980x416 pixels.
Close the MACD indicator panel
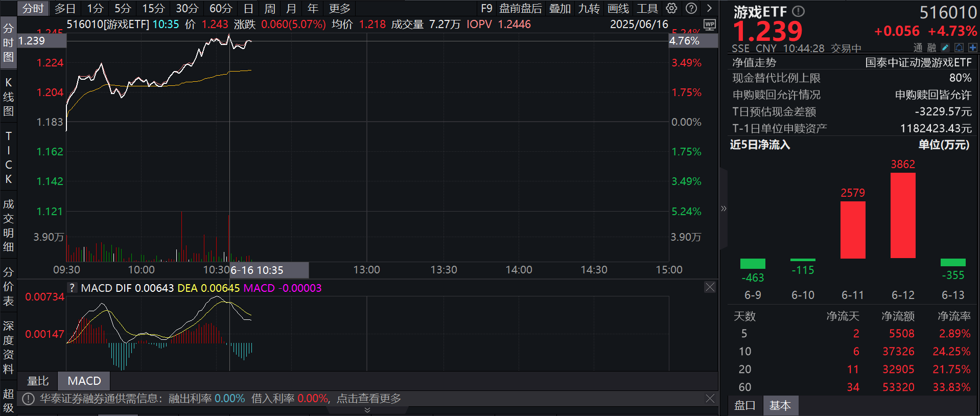click(x=710, y=287)
